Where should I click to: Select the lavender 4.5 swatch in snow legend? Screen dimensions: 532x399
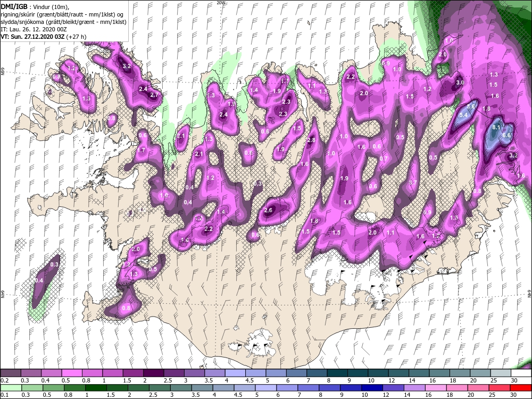(x=255, y=373)
